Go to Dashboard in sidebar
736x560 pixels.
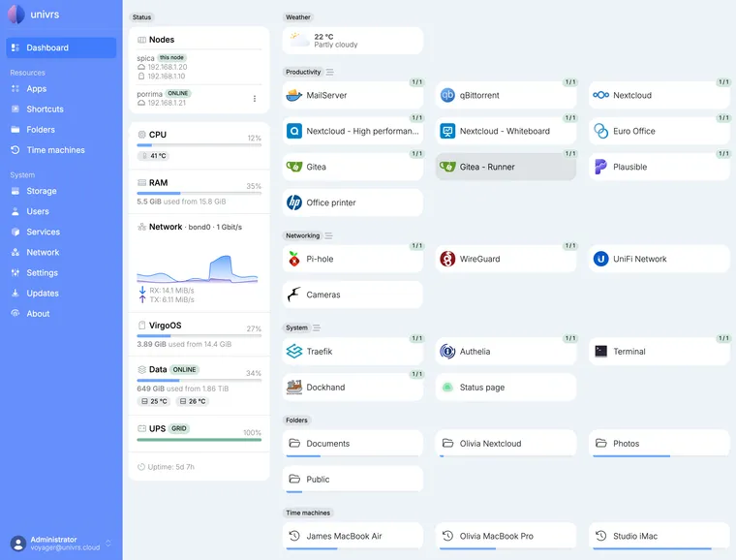tap(61, 47)
